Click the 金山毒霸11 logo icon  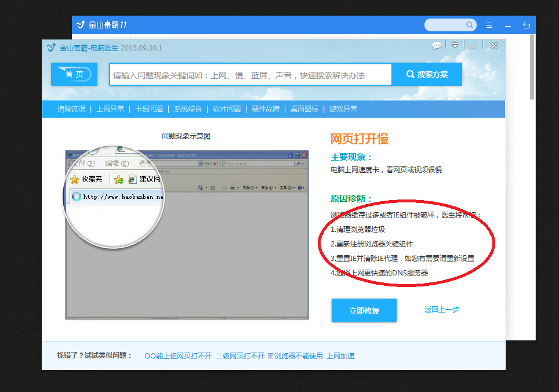pos(81,24)
